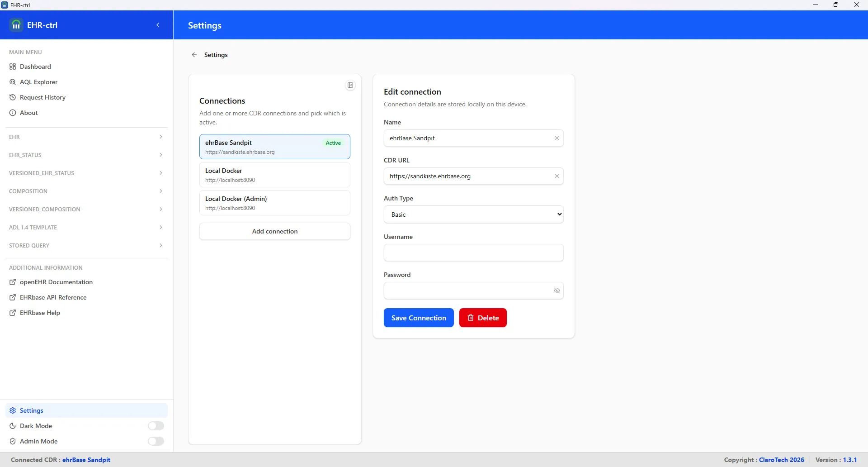Expand the EHR_STATUS section
Screen dimensions: 868x467
coord(86,155)
